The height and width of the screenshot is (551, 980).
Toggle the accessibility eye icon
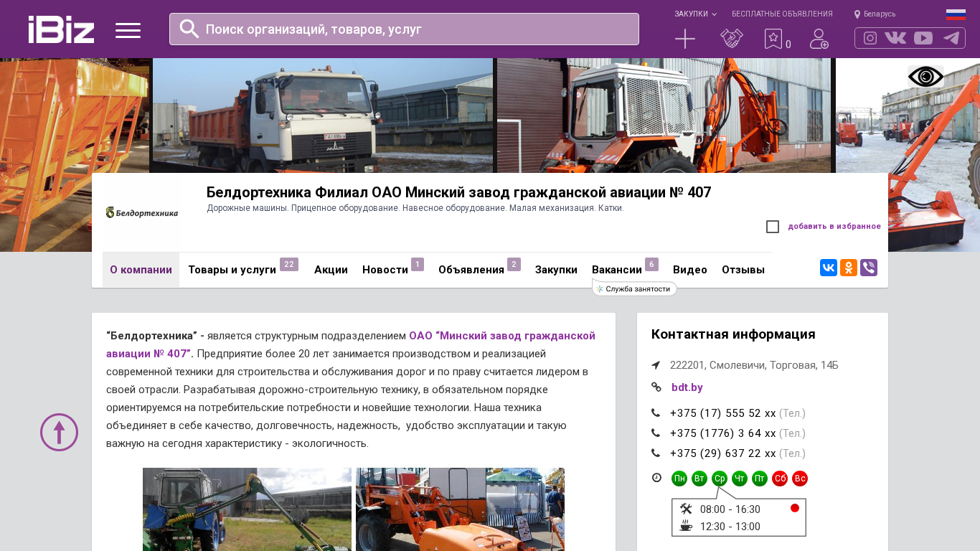tap(925, 76)
